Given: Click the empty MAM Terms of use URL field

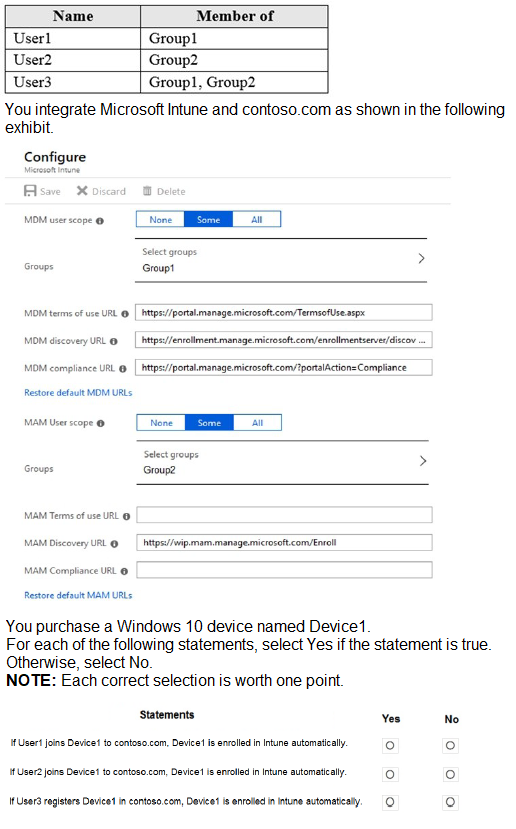Looking at the screenshot, I should 284,515.
